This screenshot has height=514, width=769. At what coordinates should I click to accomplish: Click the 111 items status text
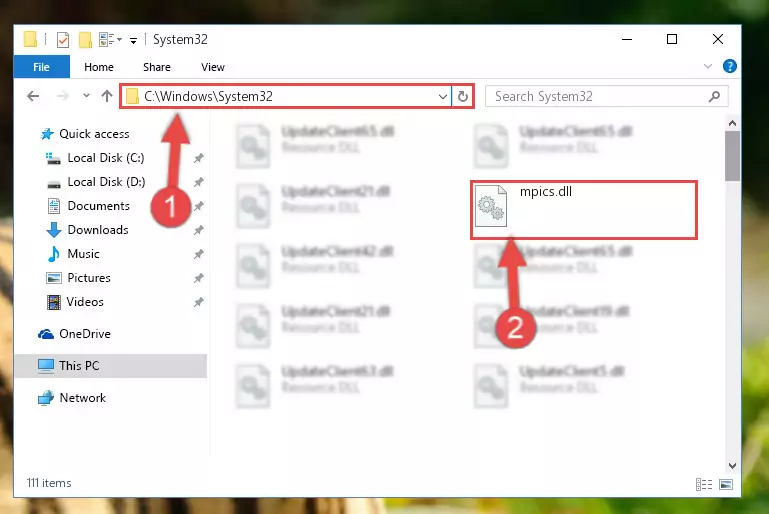coord(49,483)
